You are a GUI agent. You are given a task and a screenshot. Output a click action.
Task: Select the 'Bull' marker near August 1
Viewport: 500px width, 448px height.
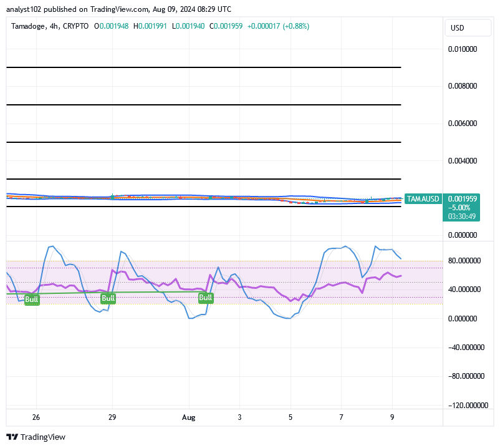pyautogui.click(x=204, y=298)
